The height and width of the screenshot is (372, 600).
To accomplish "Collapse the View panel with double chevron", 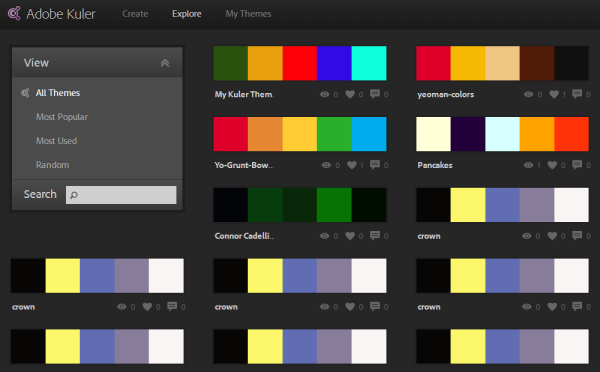I will 165,63.
